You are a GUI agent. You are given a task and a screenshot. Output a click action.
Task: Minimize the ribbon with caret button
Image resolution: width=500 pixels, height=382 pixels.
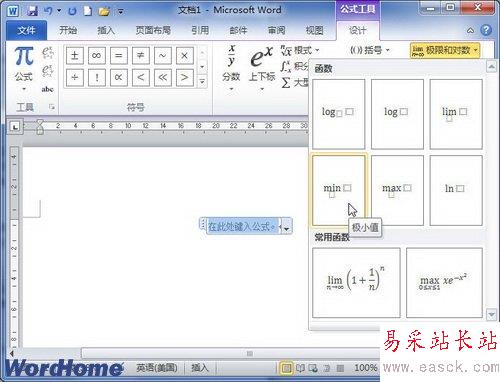(x=470, y=31)
